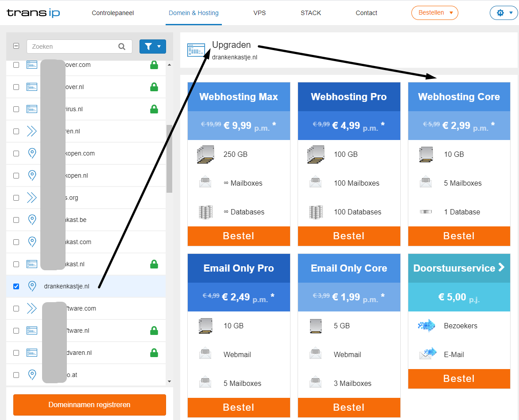Click the TransIP logo
This screenshot has height=420, width=519.
[x=33, y=13]
